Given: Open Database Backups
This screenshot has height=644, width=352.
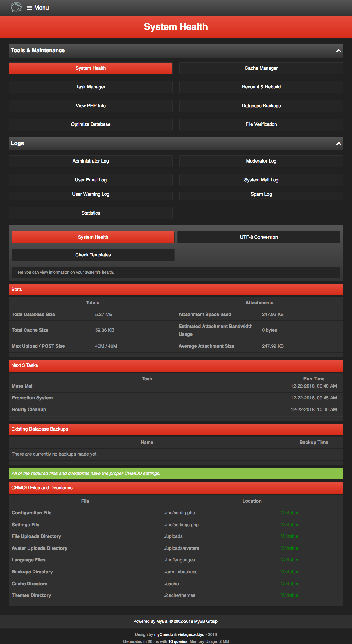Looking at the screenshot, I should pyautogui.click(x=261, y=106).
